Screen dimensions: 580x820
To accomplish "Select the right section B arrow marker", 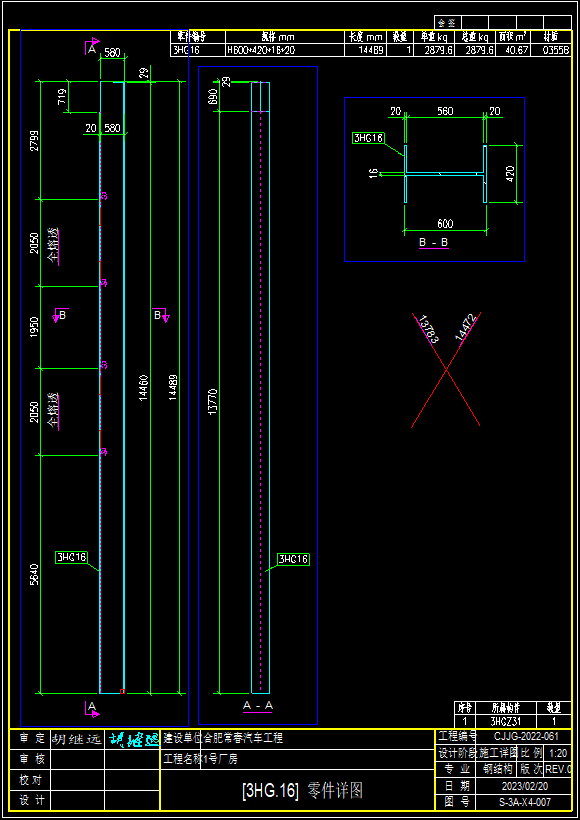I will [161, 315].
